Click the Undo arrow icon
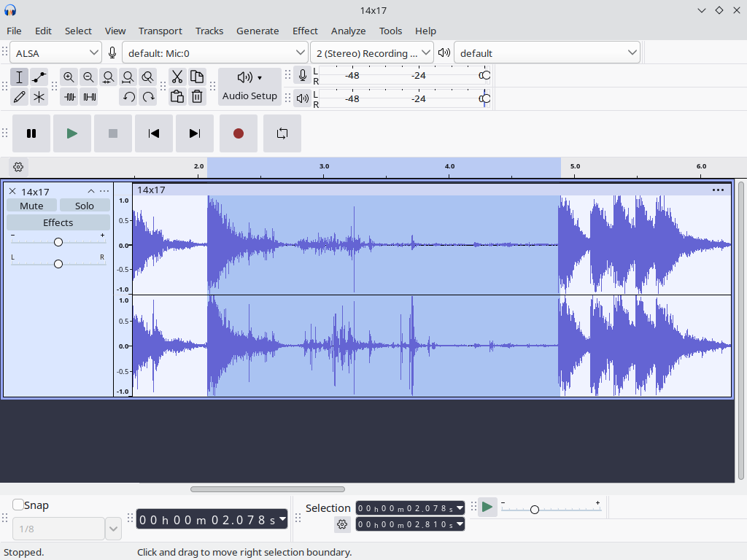This screenshot has height=560, width=747. (x=129, y=96)
